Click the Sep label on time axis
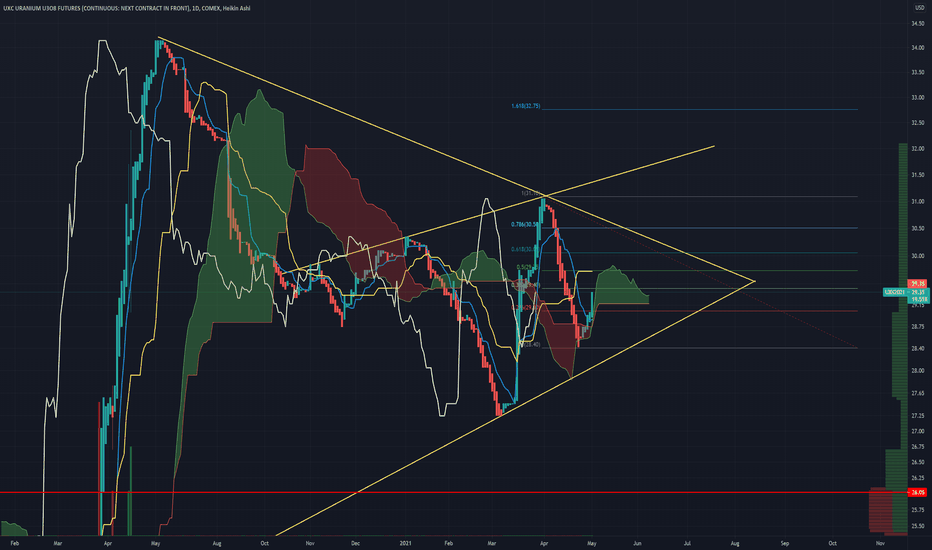932x550 pixels. [x=785, y=543]
